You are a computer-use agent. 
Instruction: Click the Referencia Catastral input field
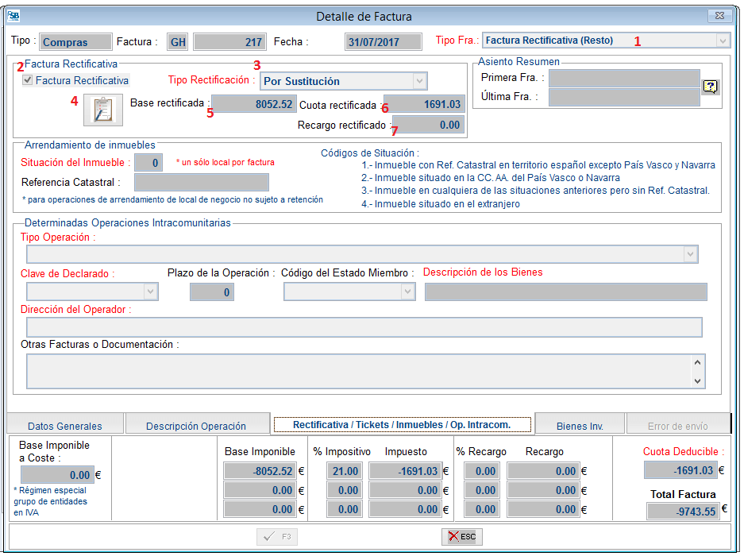[201, 183]
